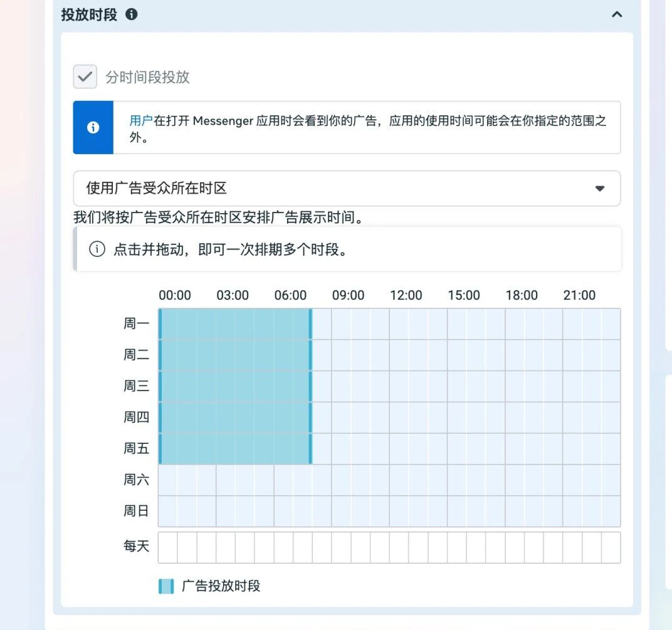
Task: Click the dropdown arrow on the timezone selector
Action: tap(600, 188)
